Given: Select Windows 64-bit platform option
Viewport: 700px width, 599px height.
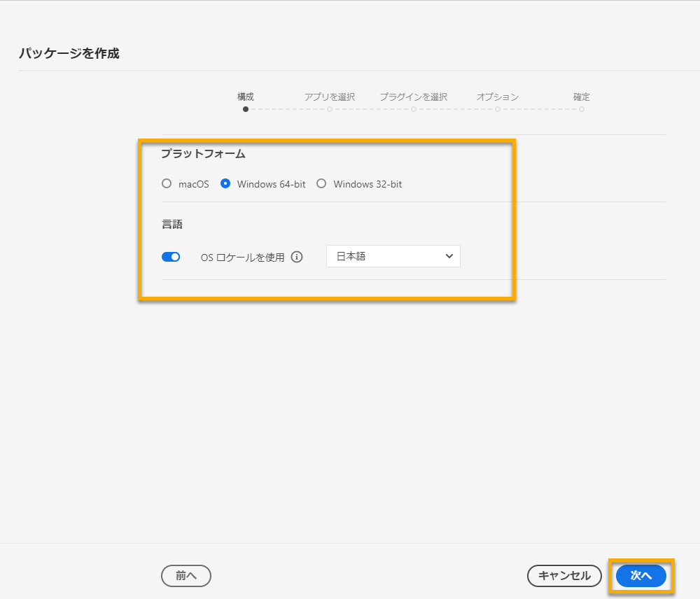Looking at the screenshot, I should click(x=225, y=183).
